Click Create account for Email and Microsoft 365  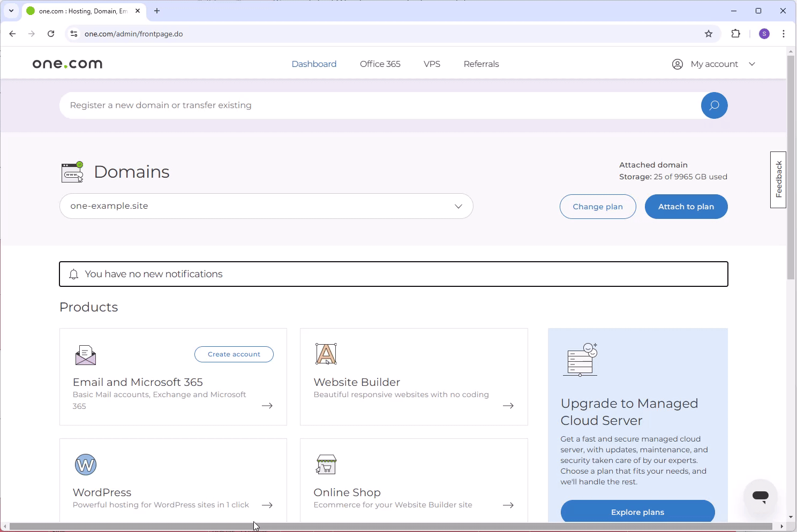coord(234,354)
